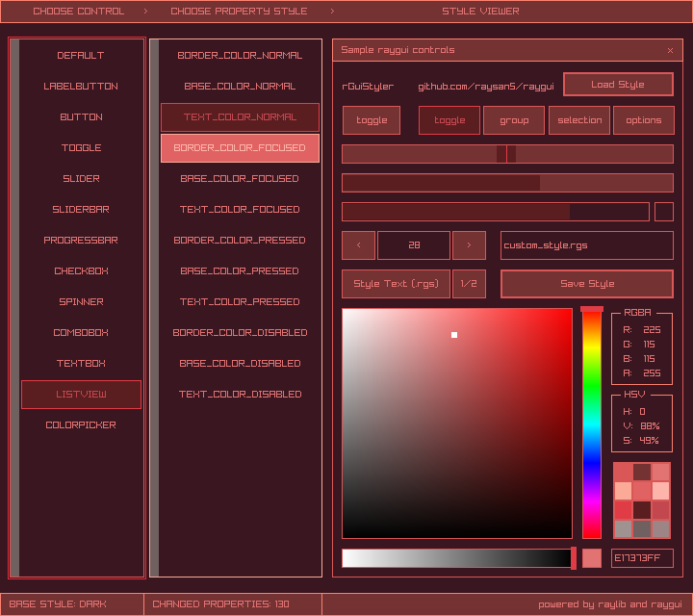Click the spinner right arrow to increase value

coord(469,245)
